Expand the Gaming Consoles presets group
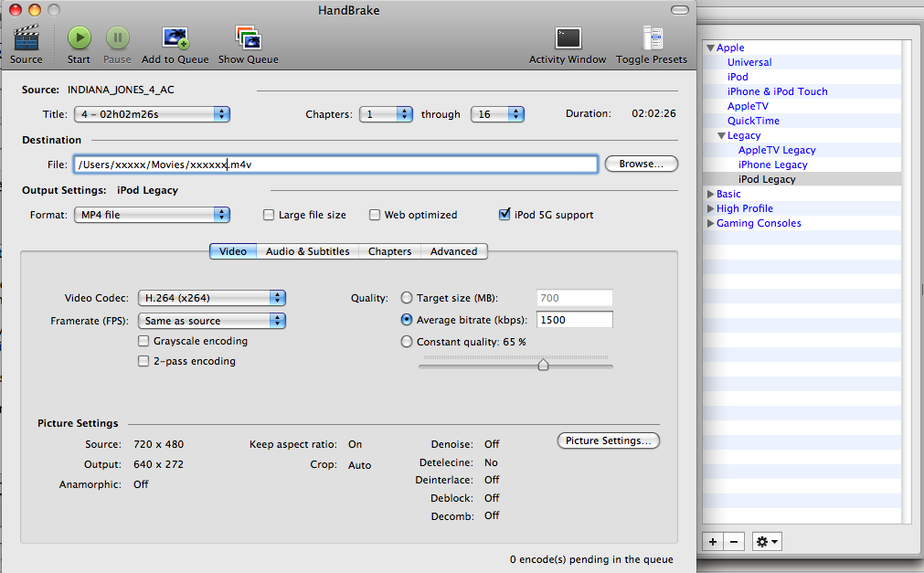The height and width of the screenshot is (573, 924). (x=711, y=223)
